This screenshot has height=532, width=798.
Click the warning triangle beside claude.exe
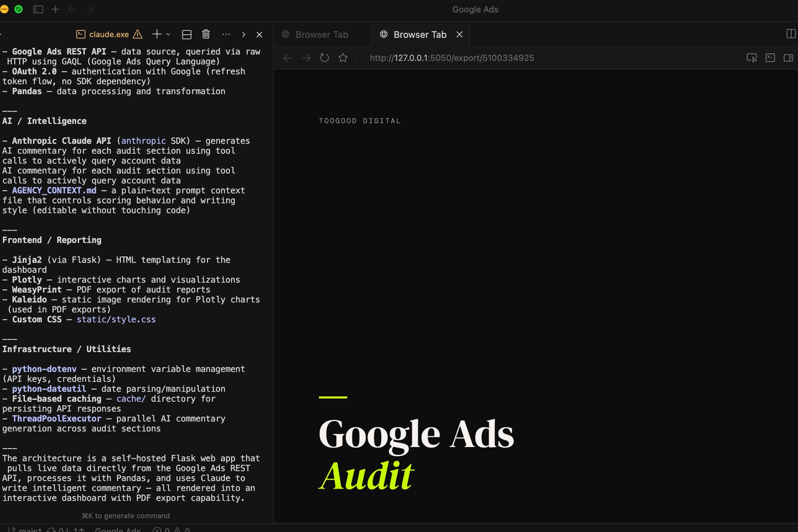pos(138,35)
